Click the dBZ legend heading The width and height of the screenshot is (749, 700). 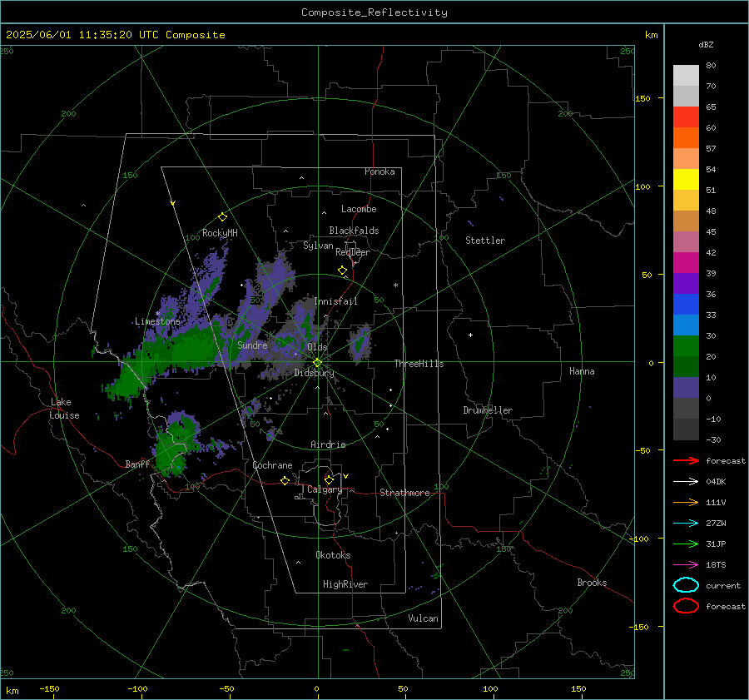click(706, 45)
